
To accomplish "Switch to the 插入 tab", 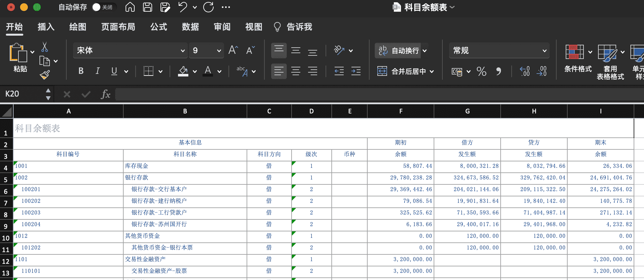I will (46, 27).
